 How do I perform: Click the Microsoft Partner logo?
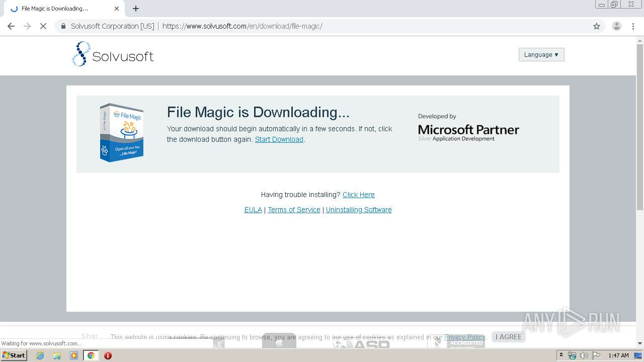(468, 129)
